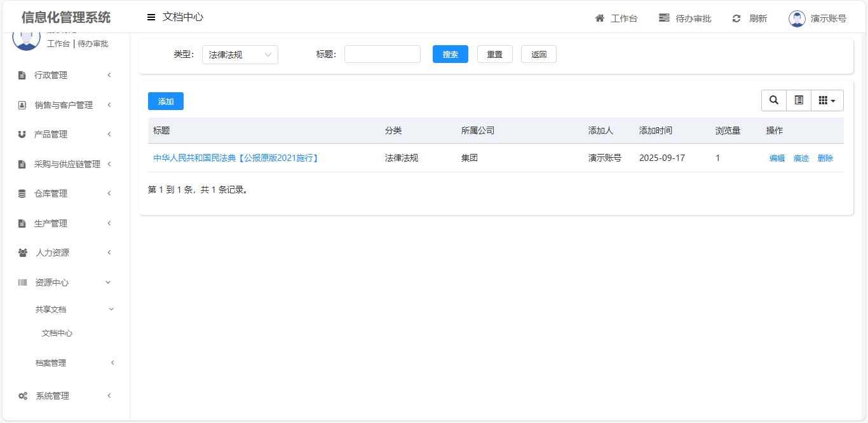Open the 演示账号 user avatar menu
This screenshot has height=423, width=868.
click(x=797, y=18)
